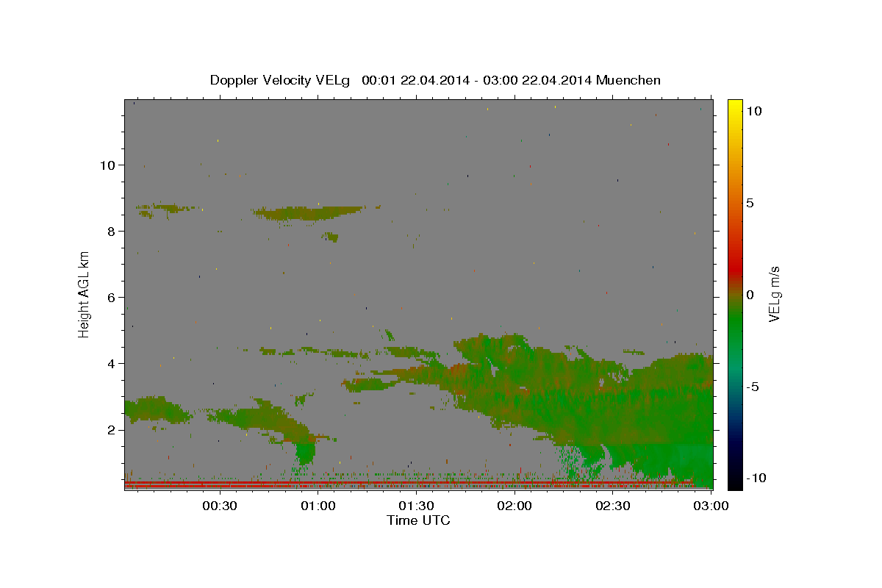Click the colorbar value label 0
The image size is (882, 588).
tap(750, 294)
